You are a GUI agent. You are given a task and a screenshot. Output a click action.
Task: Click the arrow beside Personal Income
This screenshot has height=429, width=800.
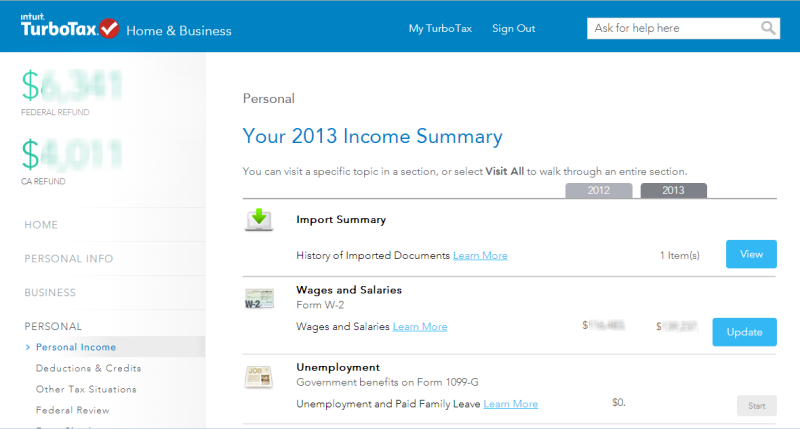(x=28, y=347)
